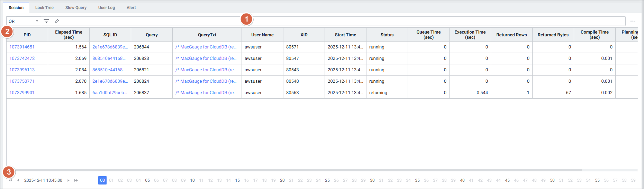This screenshot has height=189, width=644.
Task: Open SQL ID 6aa1d0bf79beb link
Action: (x=109, y=93)
